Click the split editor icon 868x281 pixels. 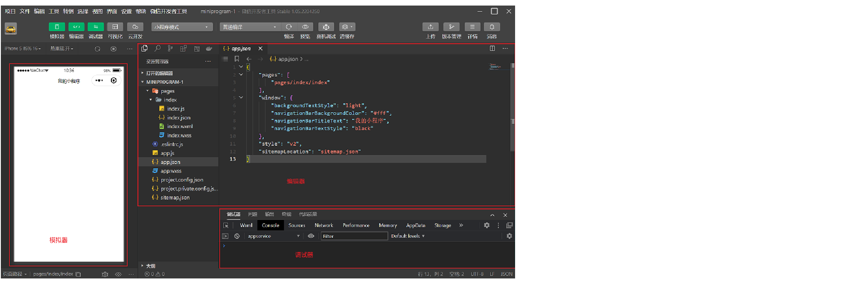[x=492, y=48]
